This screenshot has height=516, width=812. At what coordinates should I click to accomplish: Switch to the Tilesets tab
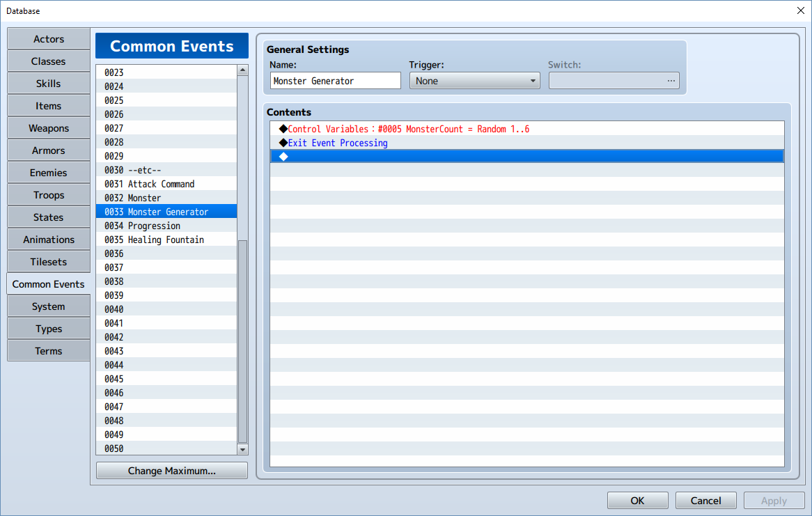[49, 262]
